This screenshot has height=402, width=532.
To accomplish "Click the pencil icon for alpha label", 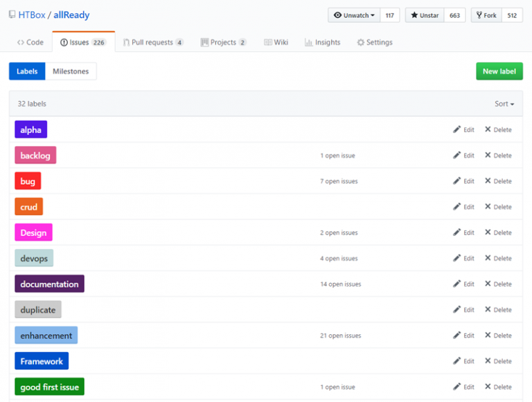I will tap(456, 130).
